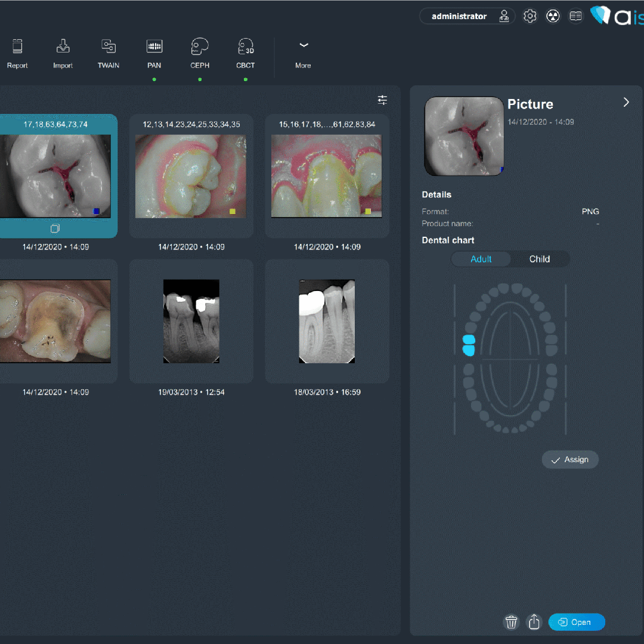The image size is (644, 644).
Task: Switch dental chart to Child view
Action: tap(540, 259)
